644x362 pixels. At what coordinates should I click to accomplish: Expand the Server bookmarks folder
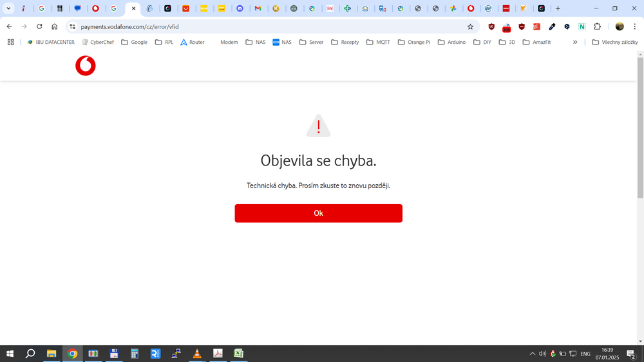point(311,42)
